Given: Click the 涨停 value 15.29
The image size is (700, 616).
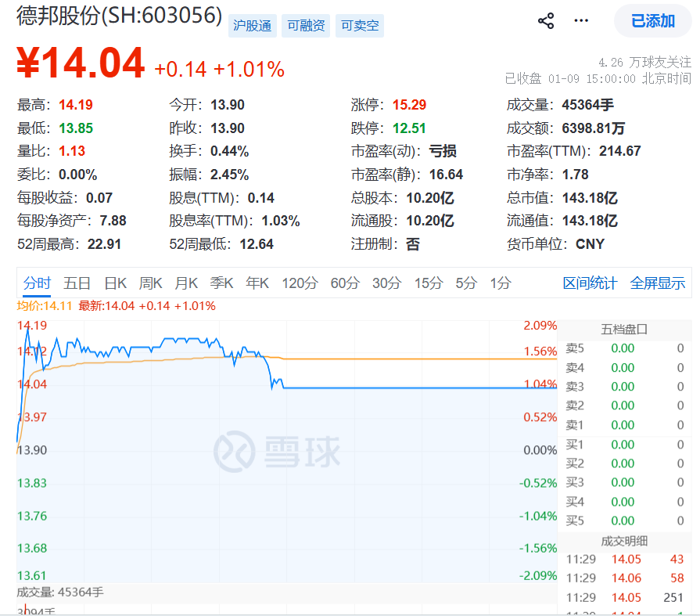Looking at the screenshot, I should (x=409, y=105).
